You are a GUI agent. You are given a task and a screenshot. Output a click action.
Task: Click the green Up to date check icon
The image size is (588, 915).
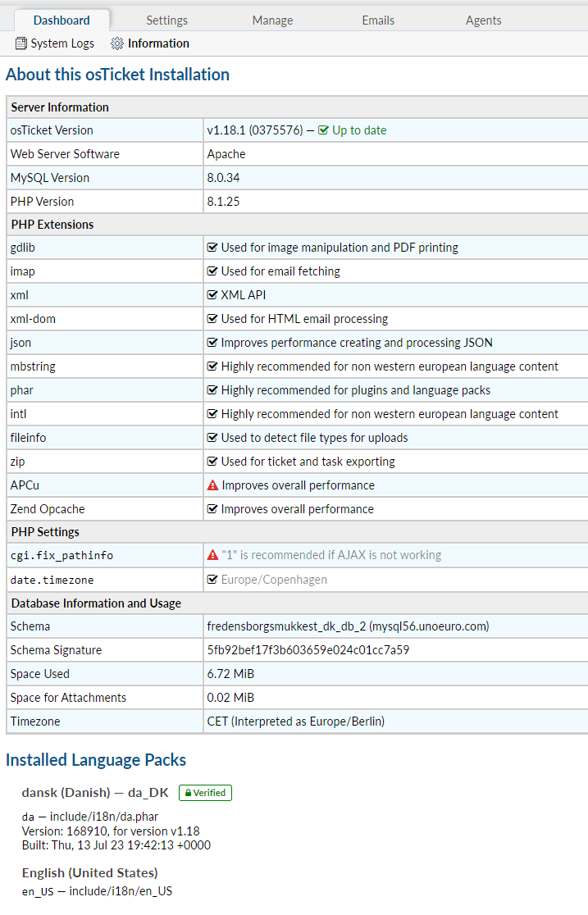323,130
